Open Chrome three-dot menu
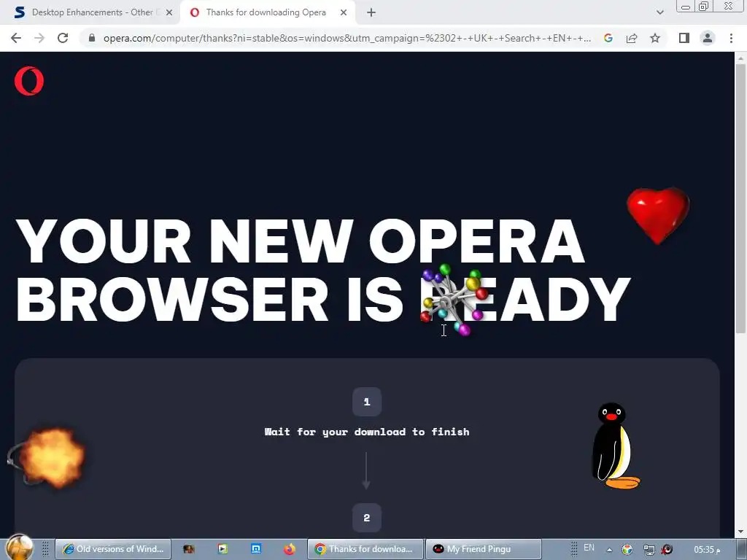 [731, 38]
